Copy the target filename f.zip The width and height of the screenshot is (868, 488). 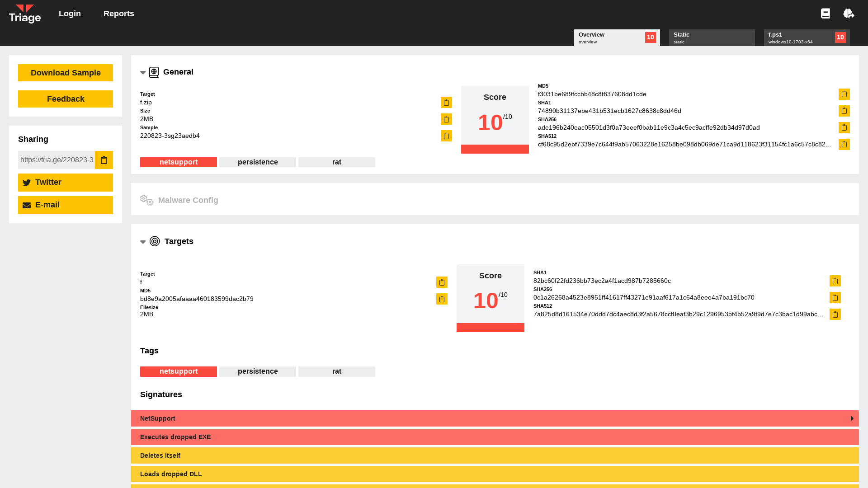(x=446, y=103)
